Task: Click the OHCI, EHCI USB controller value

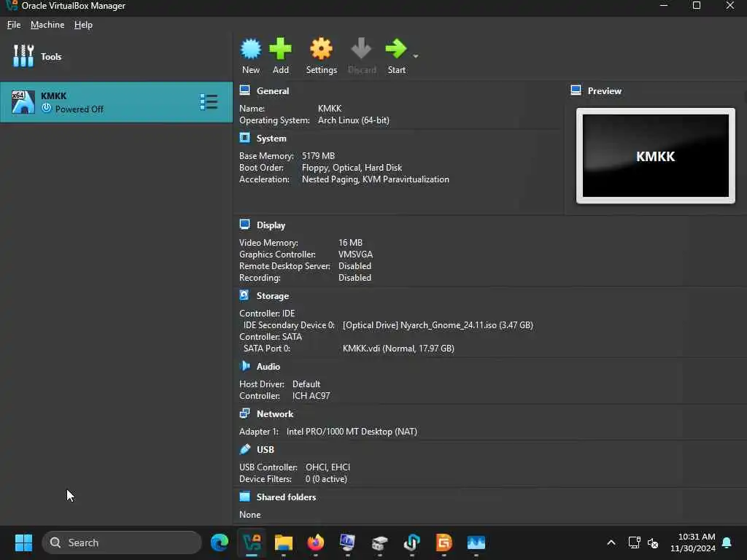Action: 328,467
